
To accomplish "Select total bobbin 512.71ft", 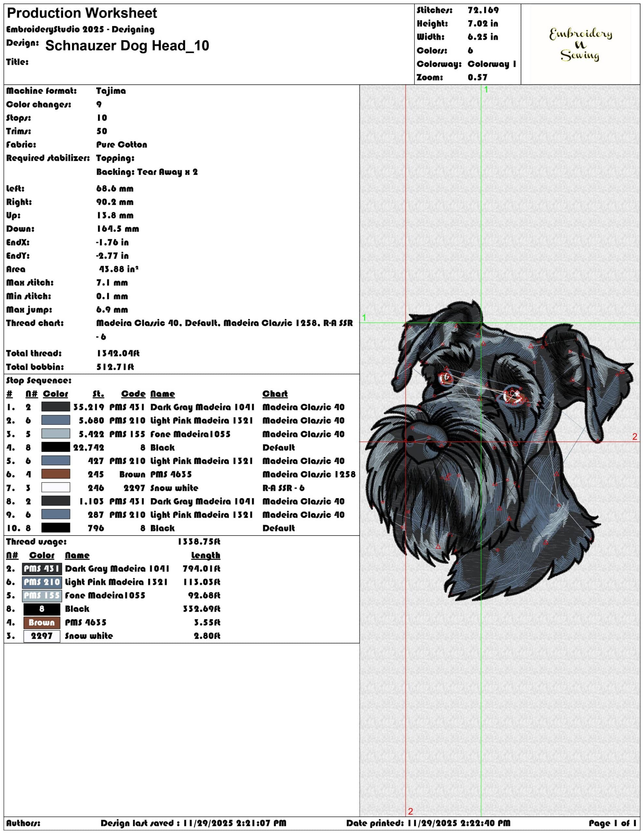I will coord(115,367).
